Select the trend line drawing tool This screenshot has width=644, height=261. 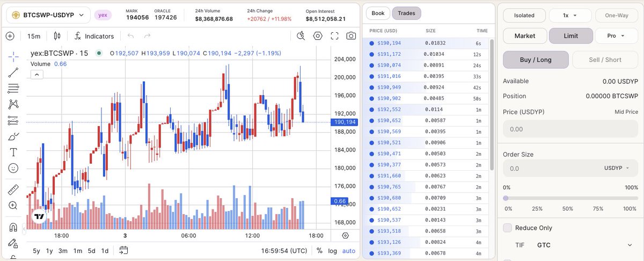point(13,73)
